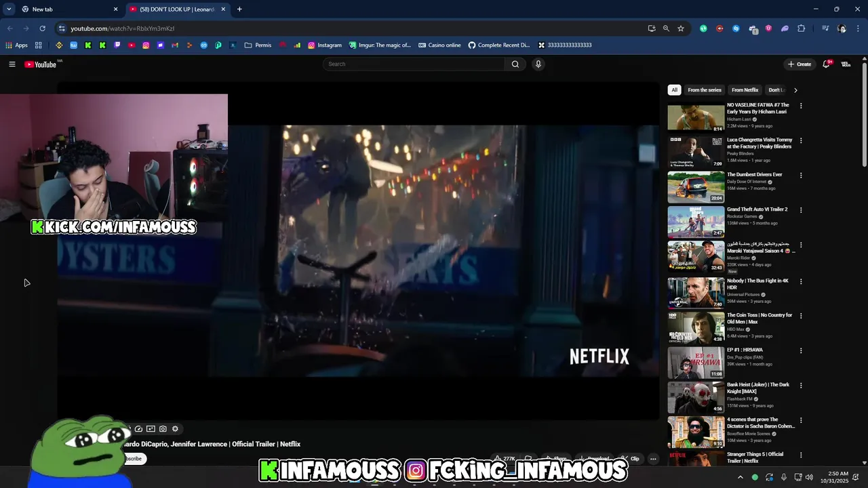This screenshot has width=868, height=488.
Task: Show hidden system tray icons
Action: point(740,477)
